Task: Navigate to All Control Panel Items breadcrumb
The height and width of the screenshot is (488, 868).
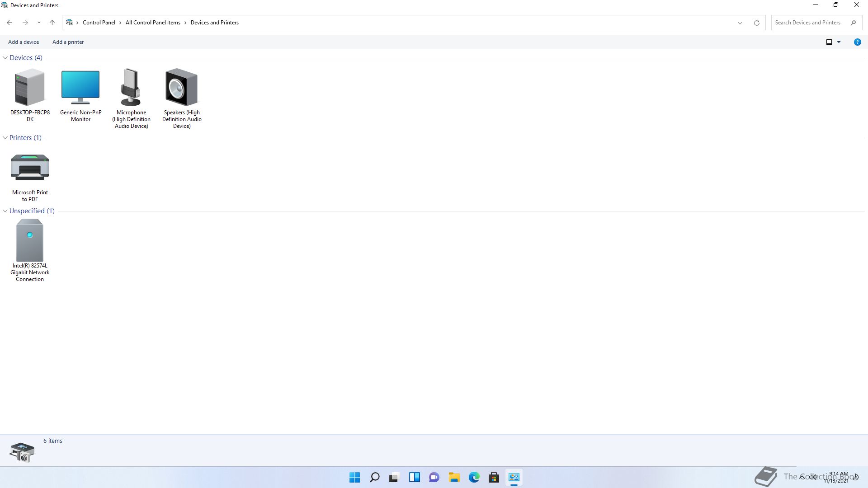Action: coord(153,23)
